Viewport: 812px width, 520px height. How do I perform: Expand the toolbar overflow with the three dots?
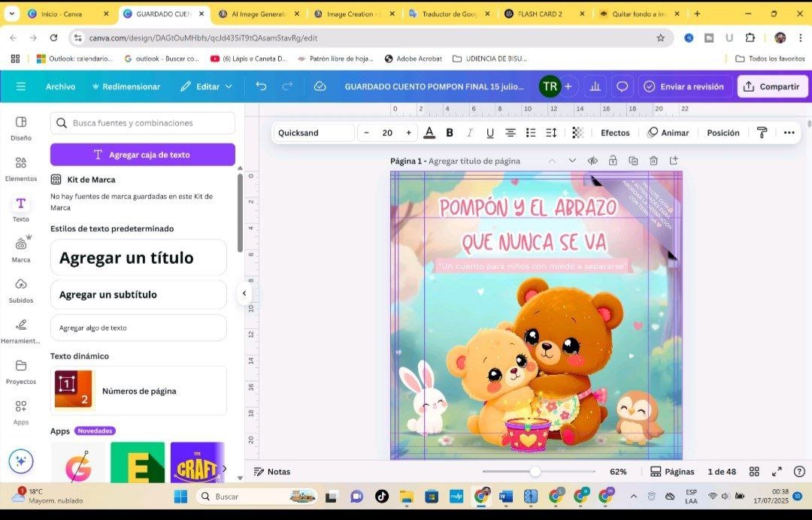(789, 132)
